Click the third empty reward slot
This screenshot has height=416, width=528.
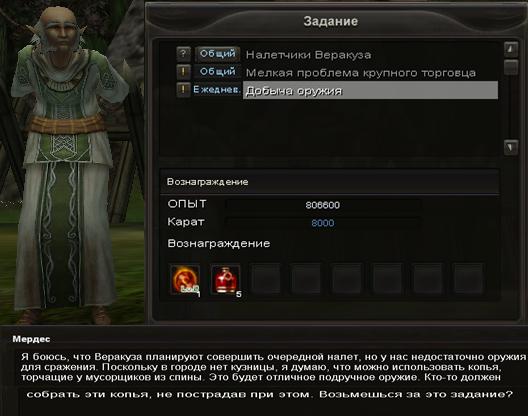tap(347, 280)
